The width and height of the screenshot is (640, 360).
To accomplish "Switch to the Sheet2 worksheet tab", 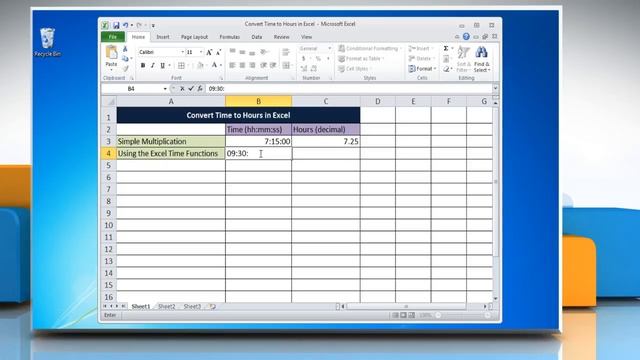I will [167, 307].
